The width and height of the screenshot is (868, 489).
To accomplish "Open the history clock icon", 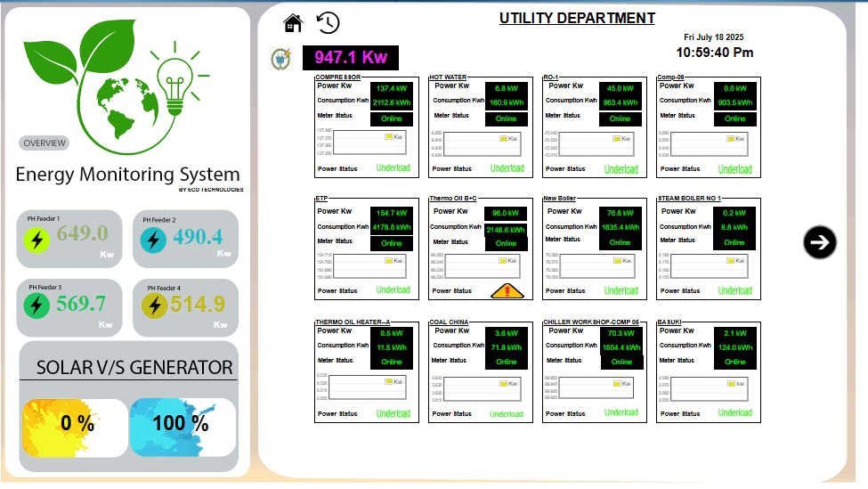I will click(328, 22).
